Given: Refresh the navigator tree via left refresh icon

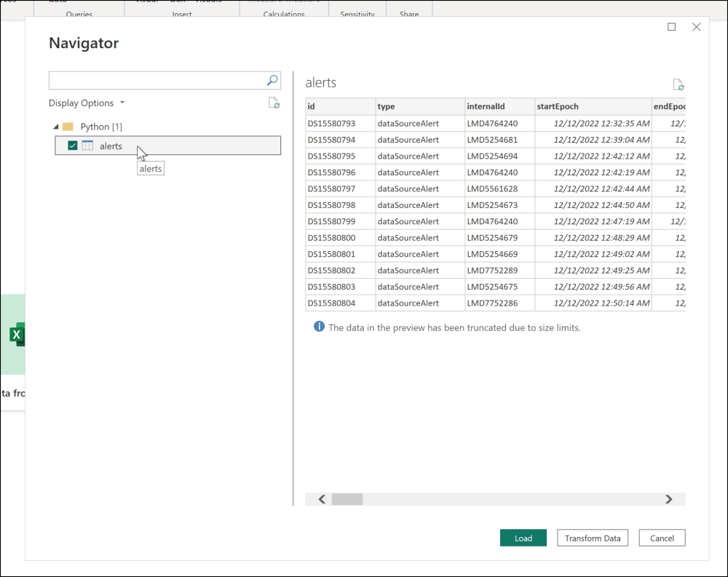Looking at the screenshot, I should [274, 103].
